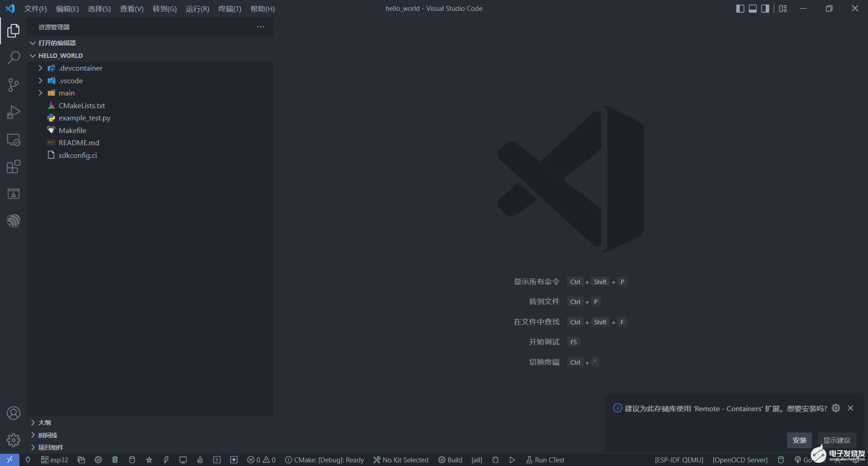Image resolution: width=868 pixels, height=466 pixels.
Task: Open the Run and Debug view
Action: (x=14, y=112)
